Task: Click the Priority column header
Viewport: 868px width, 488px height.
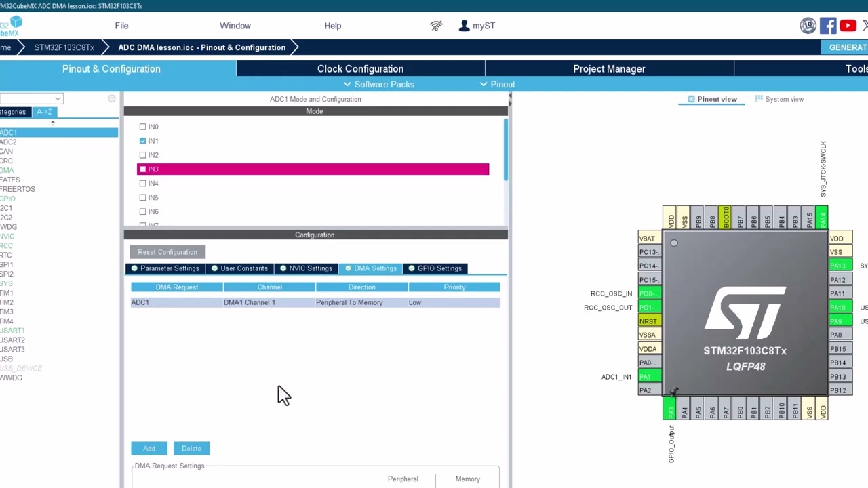Action: coord(454,287)
